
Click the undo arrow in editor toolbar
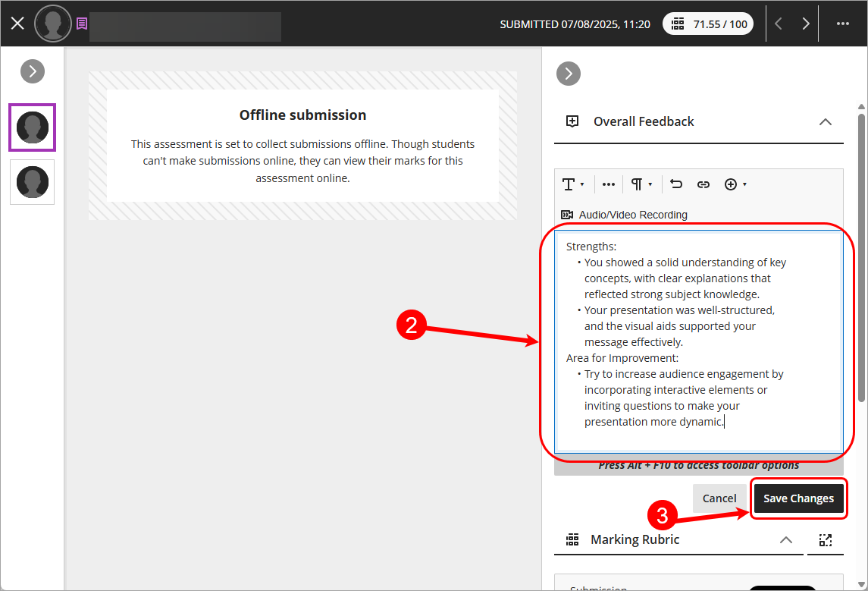pos(676,184)
